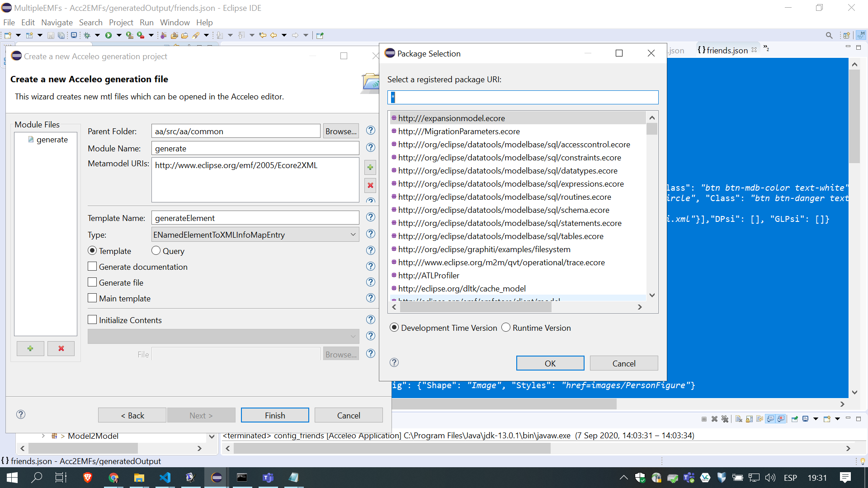This screenshot has height=488, width=868.
Task: Click Scroll Lock icon in console toolbar
Action: pos(749,419)
